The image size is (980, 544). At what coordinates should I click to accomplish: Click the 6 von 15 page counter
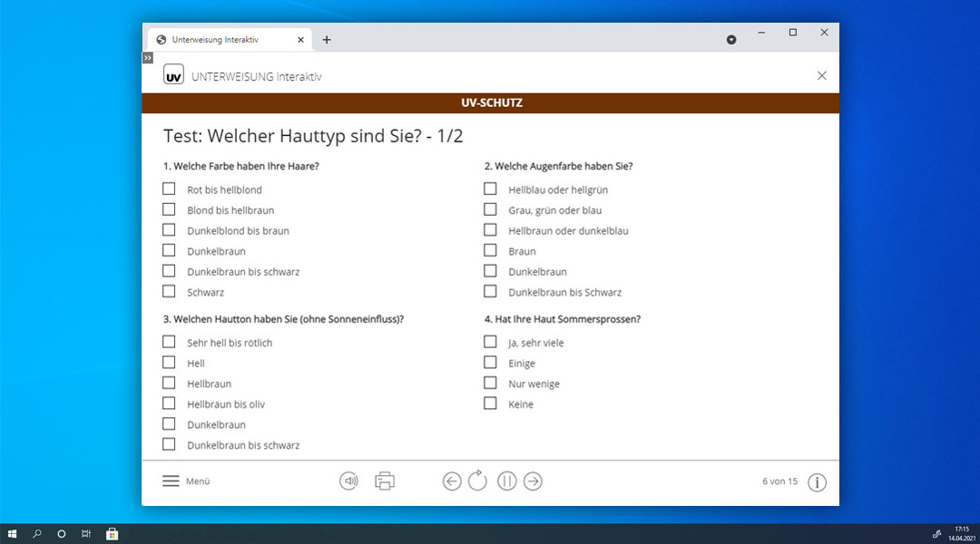(x=779, y=481)
